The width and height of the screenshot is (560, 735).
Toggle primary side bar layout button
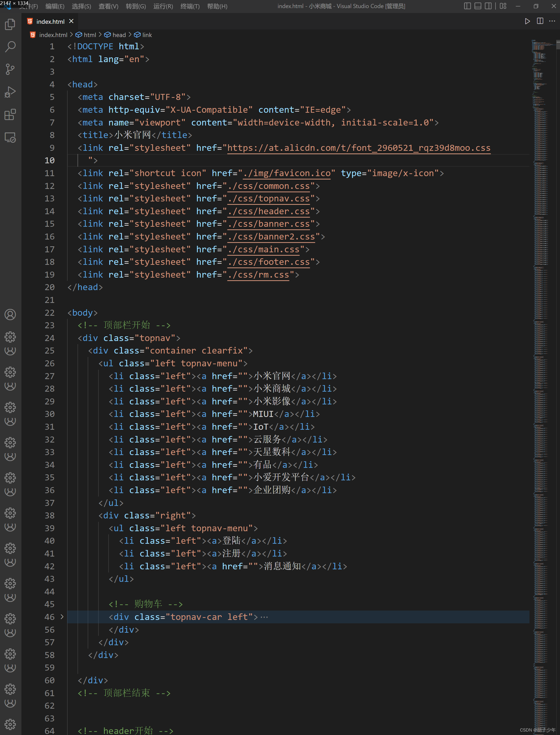[x=467, y=6]
